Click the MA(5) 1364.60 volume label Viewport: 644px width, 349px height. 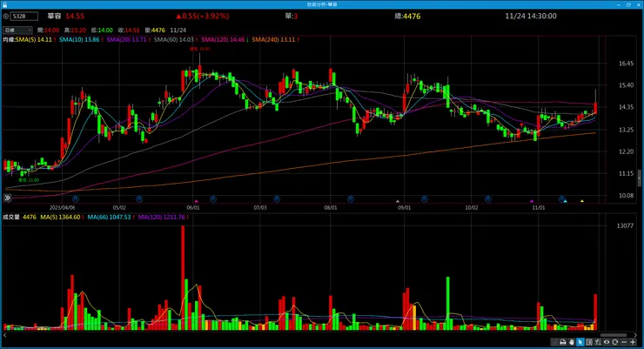60,218
